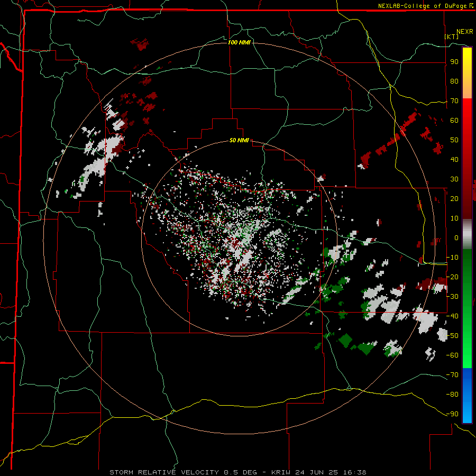
Task: Click the -60 value on the velocity scale
Action: click(x=452, y=355)
